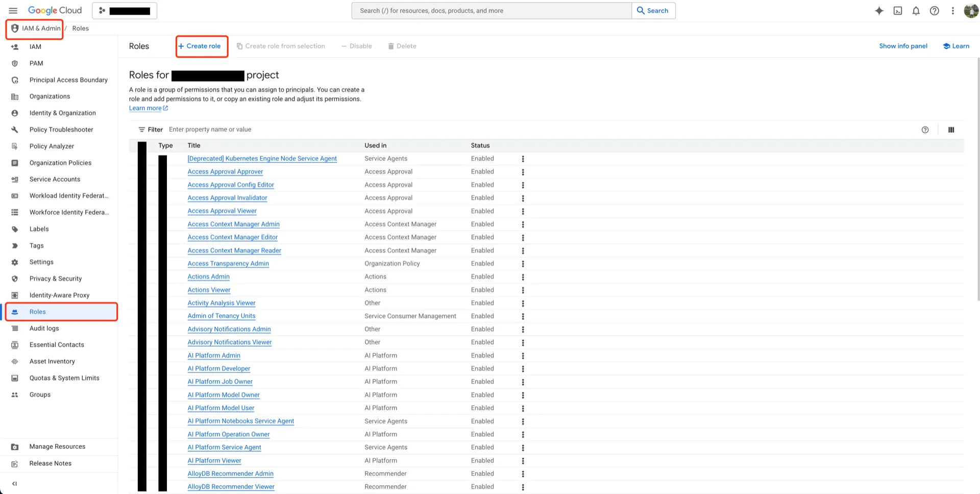980x494 pixels.
Task: Click the Create role button
Action: [200, 46]
